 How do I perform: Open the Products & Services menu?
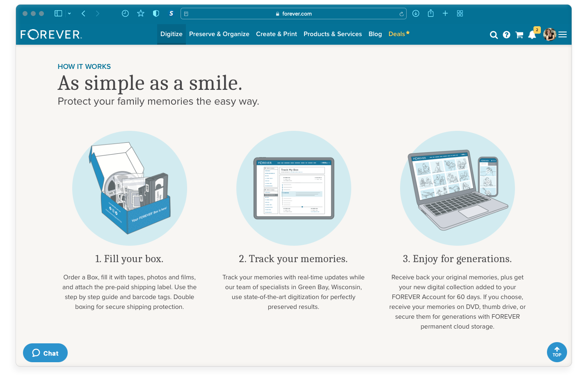(333, 34)
